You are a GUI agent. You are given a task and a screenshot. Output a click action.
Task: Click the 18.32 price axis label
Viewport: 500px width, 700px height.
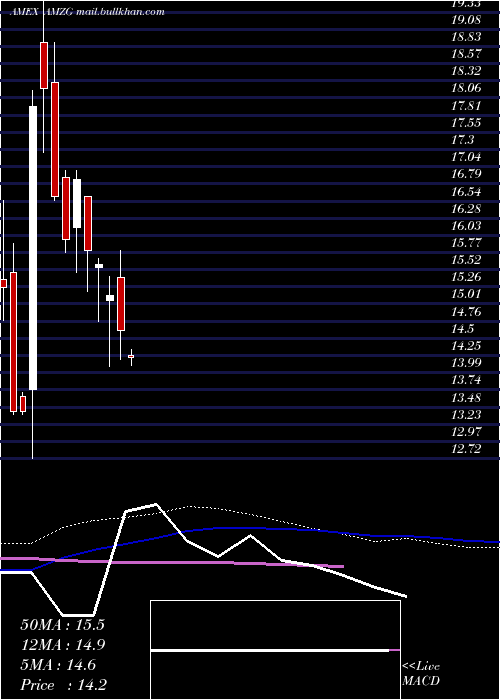pos(466,71)
